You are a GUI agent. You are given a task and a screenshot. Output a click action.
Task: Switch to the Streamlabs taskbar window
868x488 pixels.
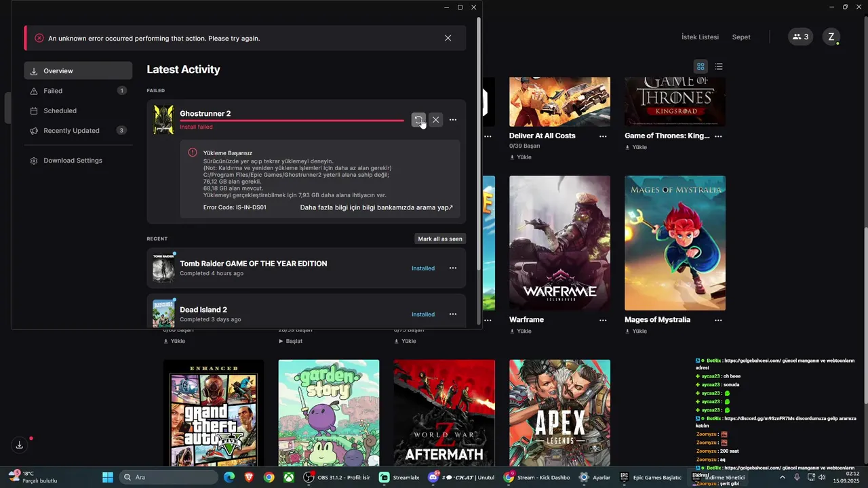coord(400,477)
